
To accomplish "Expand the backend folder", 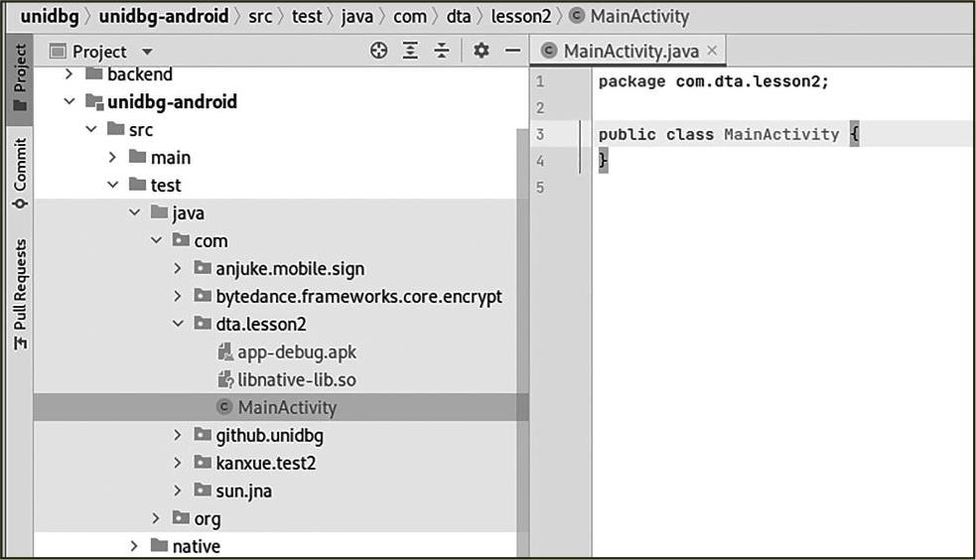I will coord(70,74).
